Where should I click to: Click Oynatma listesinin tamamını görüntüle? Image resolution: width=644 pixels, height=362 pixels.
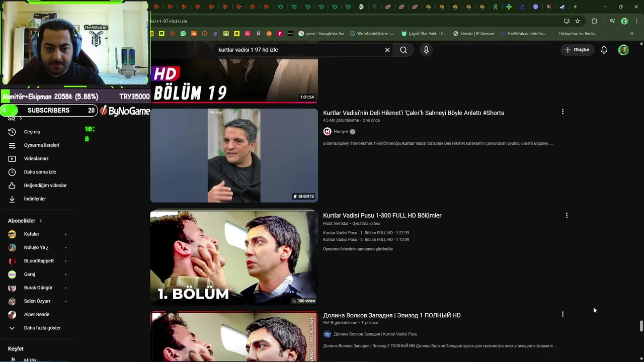pos(358,249)
